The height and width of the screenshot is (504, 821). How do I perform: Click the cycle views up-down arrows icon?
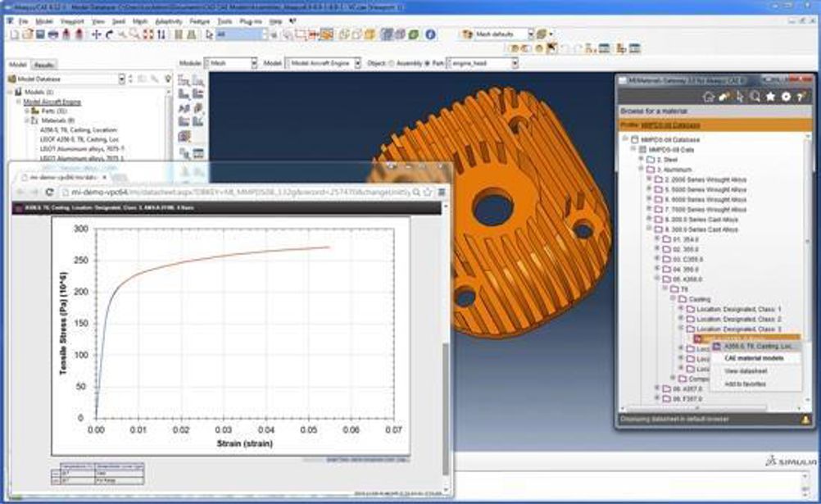pyautogui.click(x=161, y=34)
